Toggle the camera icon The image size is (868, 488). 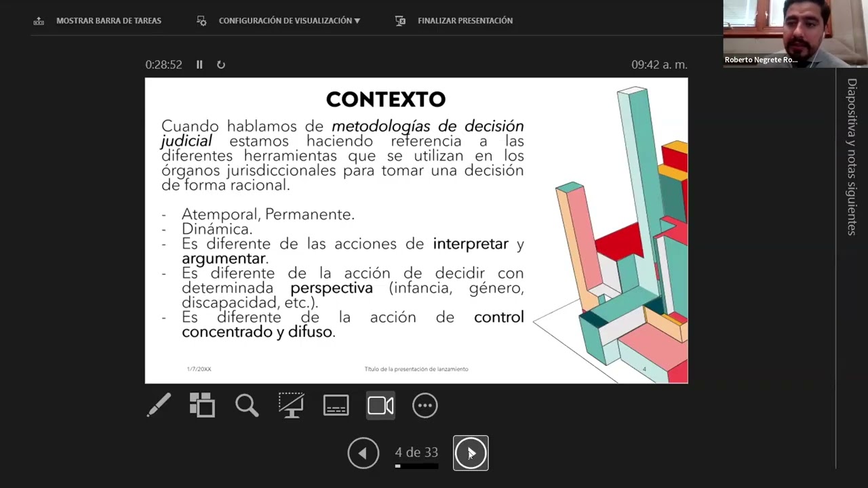click(x=380, y=405)
